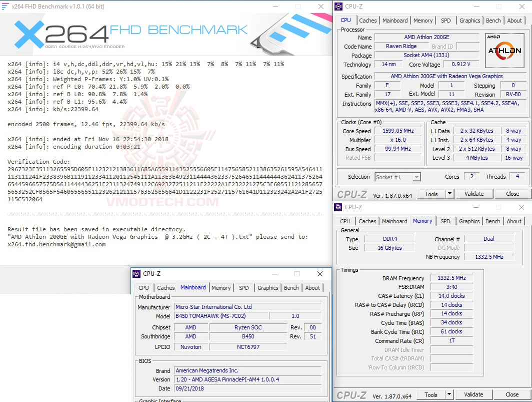Select About tab in Memory CPU-Z window
This screenshot has height=402, width=532.
tap(514, 221)
